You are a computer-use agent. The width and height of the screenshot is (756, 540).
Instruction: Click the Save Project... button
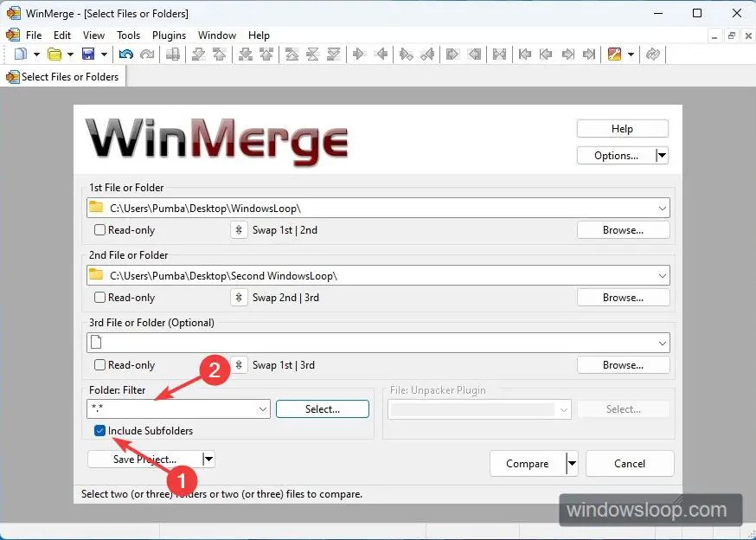[144, 460]
